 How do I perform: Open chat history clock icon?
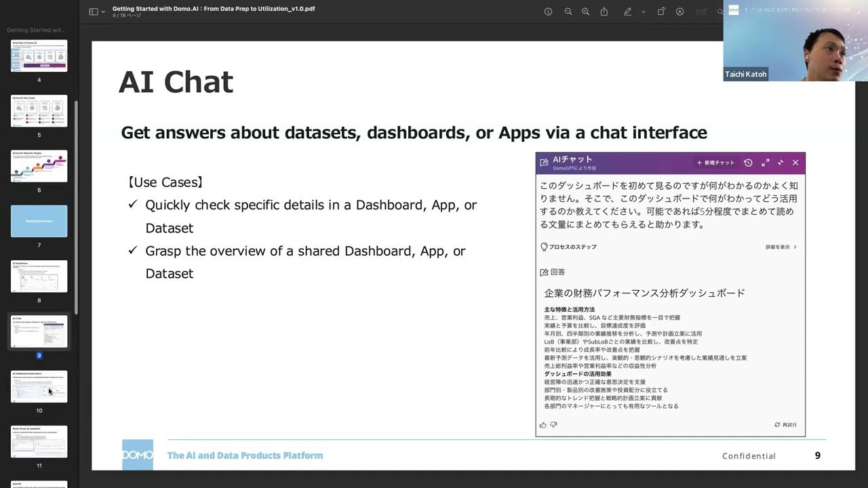[748, 163]
